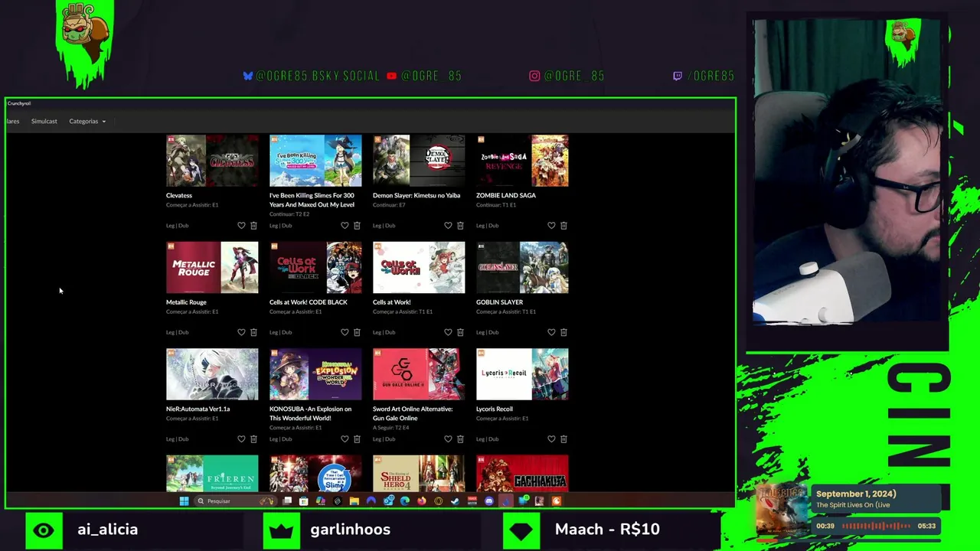Screen dimensions: 980x551
Task: Open the Windows Start menu
Action: (184, 501)
